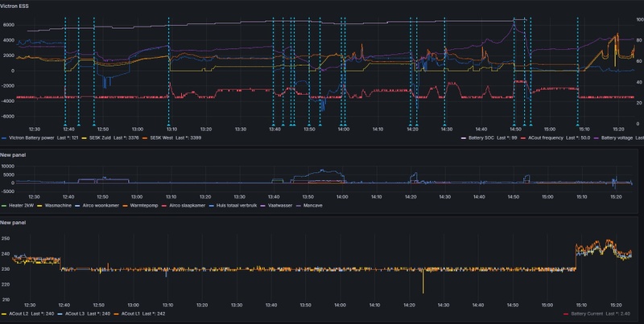This screenshot has width=644, height=324.
Task: Toggle the SESK Zuid series label
Action: point(100,138)
